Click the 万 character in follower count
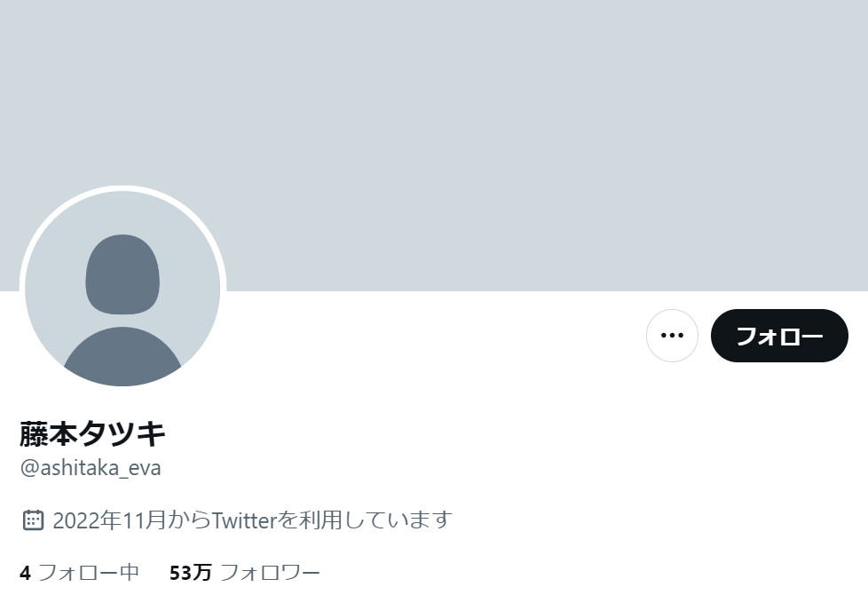 point(202,573)
